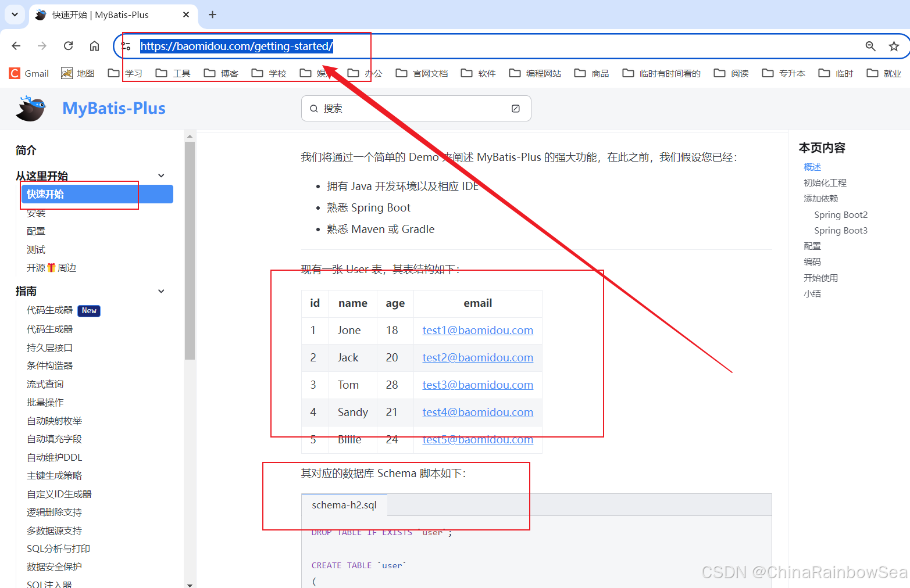Image resolution: width=910 pixels, height=588 pixels.
Task: Click the MyBatis-Plus bird logo
Action: tap(31, 108)
